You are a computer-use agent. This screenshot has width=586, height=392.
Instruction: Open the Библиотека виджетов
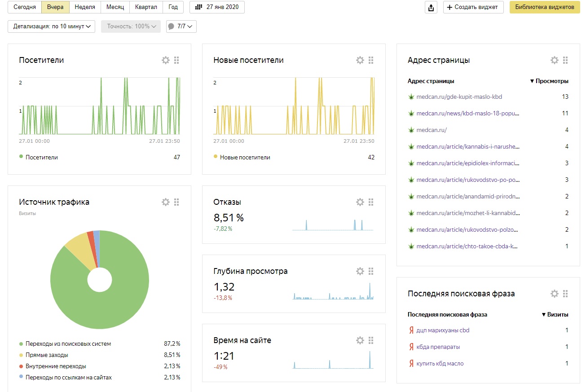(545, 7)
